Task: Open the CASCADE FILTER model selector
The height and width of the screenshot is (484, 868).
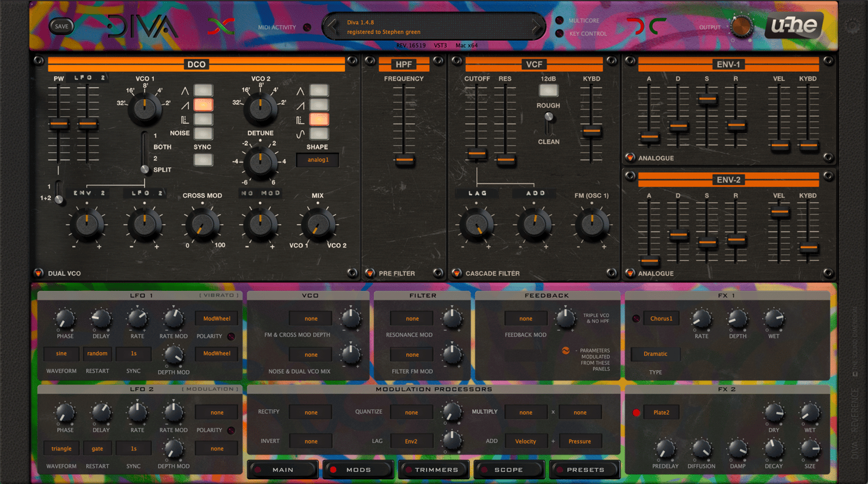Action: (457, 273)
